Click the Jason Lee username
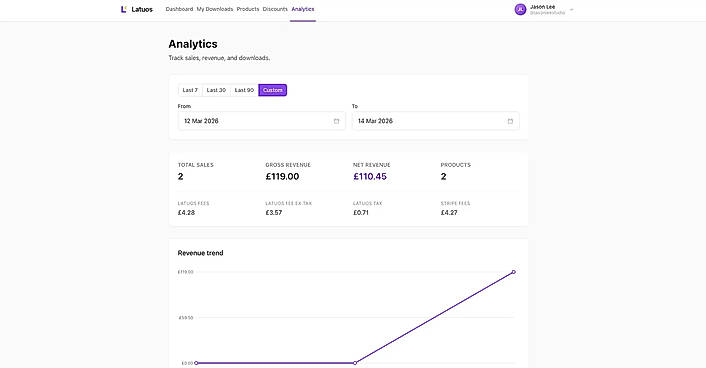This screenshot has height=368, width=706. 542,7
